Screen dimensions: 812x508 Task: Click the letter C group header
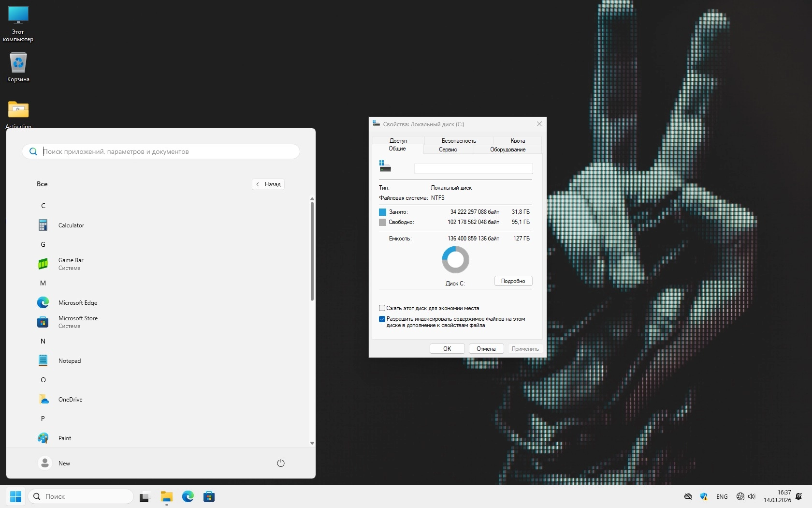[43, 206]
